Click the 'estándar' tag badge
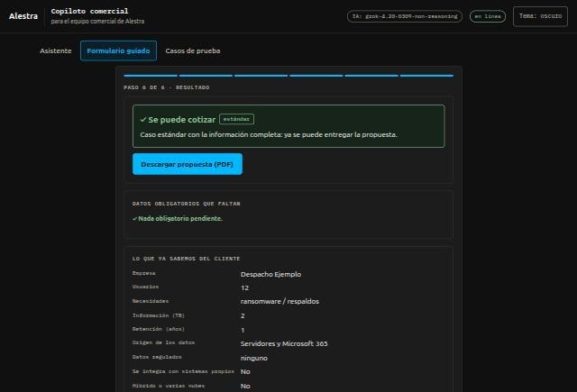This screenshot has width=577, height=392. click(x=236, y=119)
